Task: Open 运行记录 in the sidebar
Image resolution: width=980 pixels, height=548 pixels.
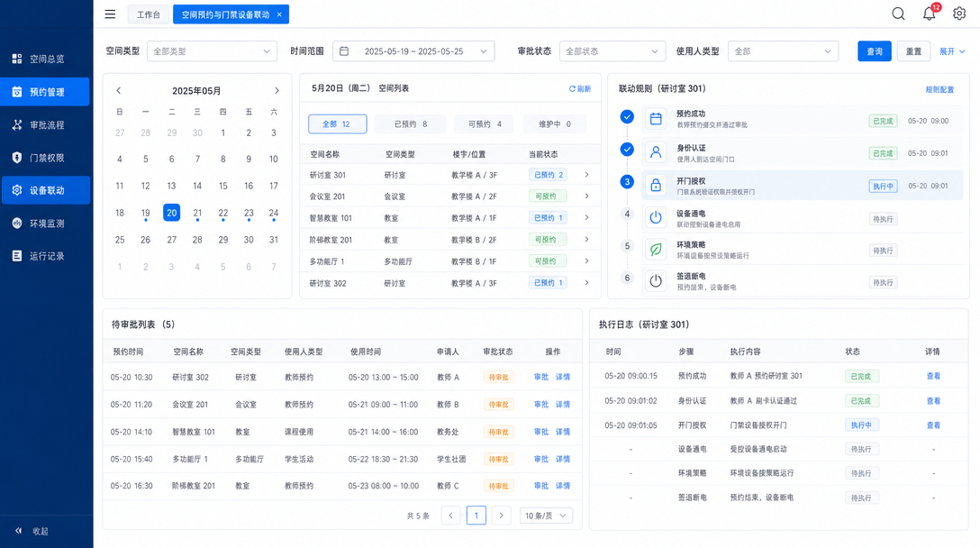Action: coord(45,256)
